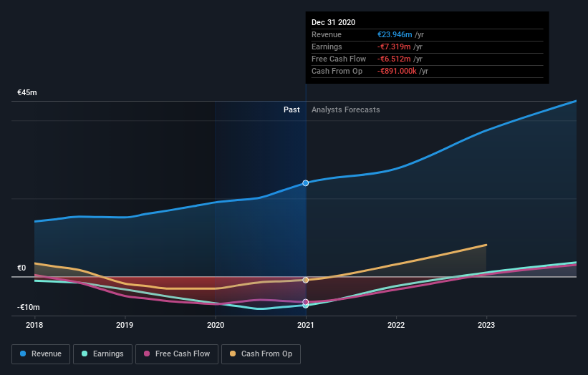This screenshot has height=375, width=588.
Task: Click the Dec 31 2020 tooltip date
Action: click(x=333, y=22)
